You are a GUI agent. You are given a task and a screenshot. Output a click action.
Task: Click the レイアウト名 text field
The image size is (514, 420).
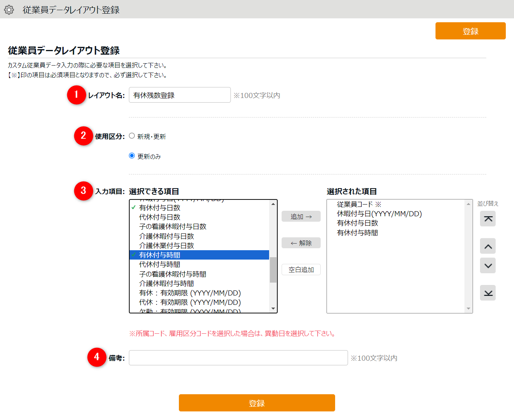pos(180,95)
